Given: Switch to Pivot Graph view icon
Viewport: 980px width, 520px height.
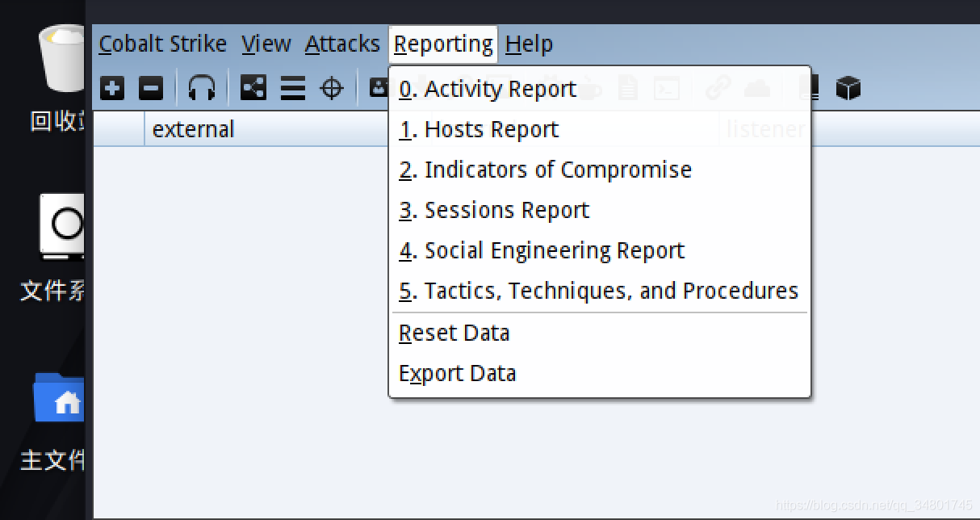Looking at the screenshot, I should 253,88.
